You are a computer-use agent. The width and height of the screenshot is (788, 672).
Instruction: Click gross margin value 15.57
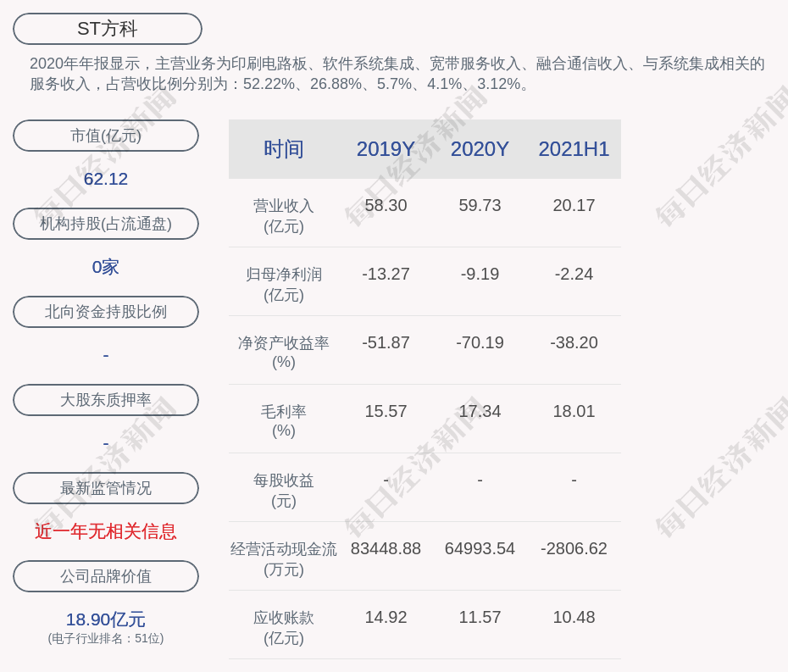click(386, 411)
